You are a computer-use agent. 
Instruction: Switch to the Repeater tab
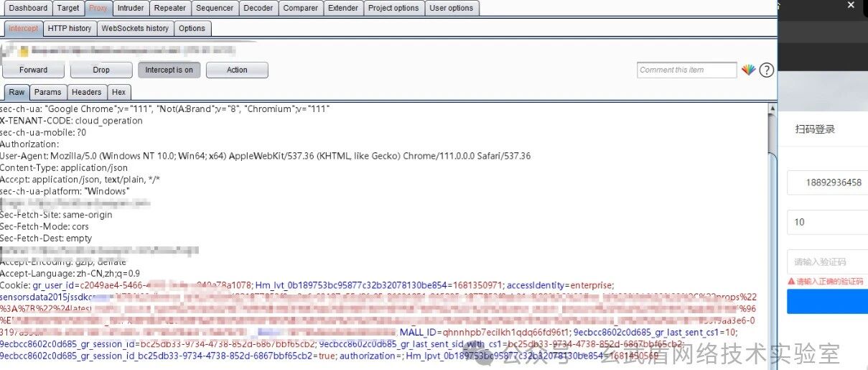coord(170,8)
